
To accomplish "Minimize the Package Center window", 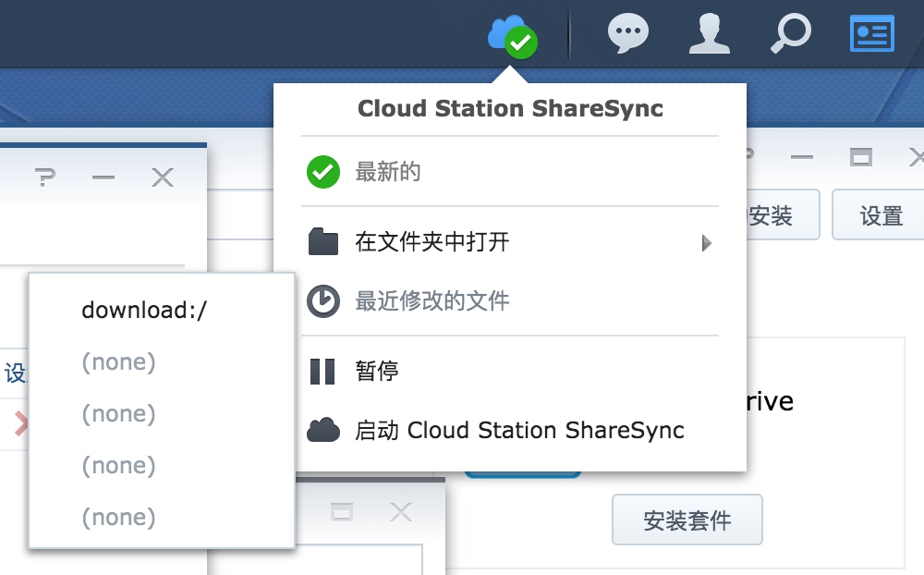I will coord(801,157).
